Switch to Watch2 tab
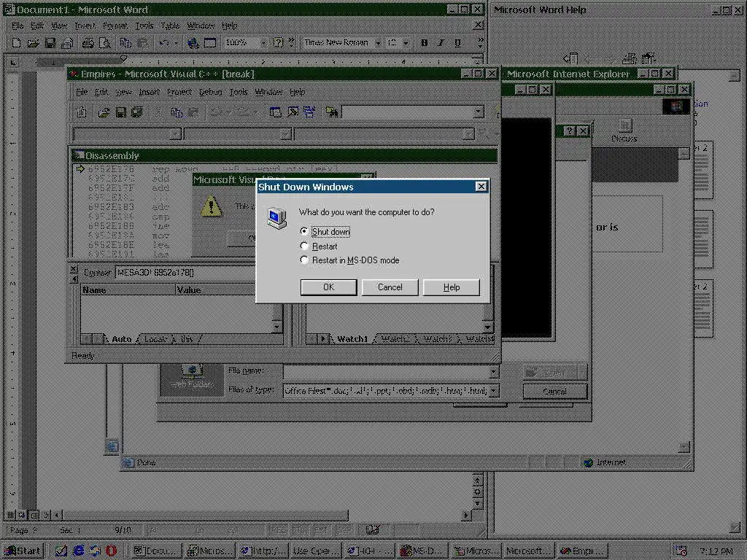Viewport: 747px width, 560px height. pos(395,339)
